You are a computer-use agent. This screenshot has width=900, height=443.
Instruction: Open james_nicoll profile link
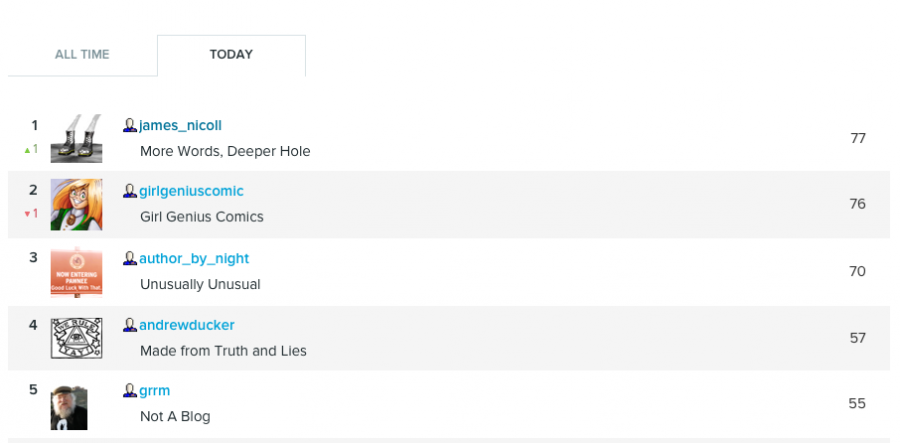tap(180, 126)
